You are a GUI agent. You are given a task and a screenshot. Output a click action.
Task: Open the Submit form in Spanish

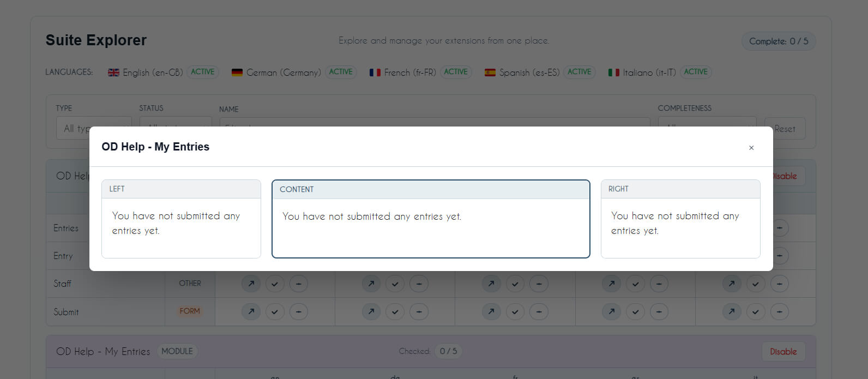612,311
